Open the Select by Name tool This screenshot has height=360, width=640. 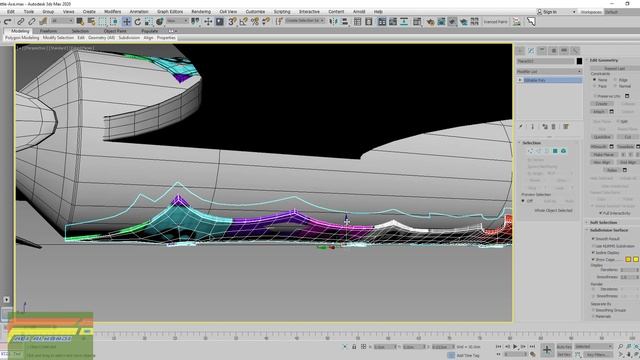[91, 22]
